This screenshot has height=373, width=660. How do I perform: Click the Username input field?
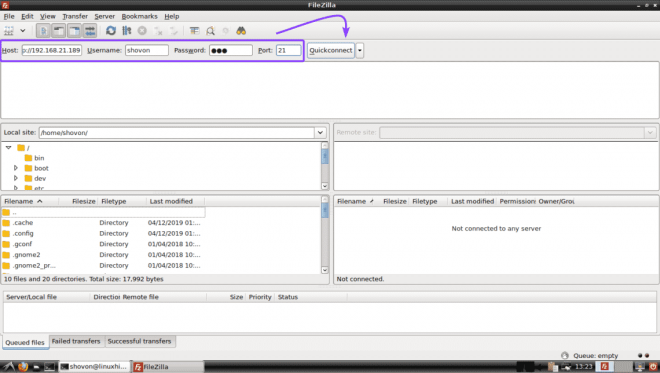146,50
